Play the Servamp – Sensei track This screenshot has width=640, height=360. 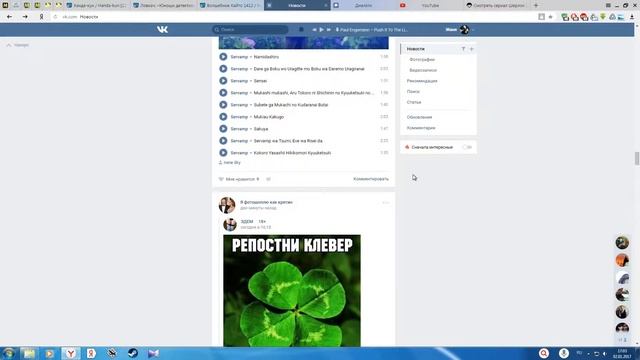[223, 81]
